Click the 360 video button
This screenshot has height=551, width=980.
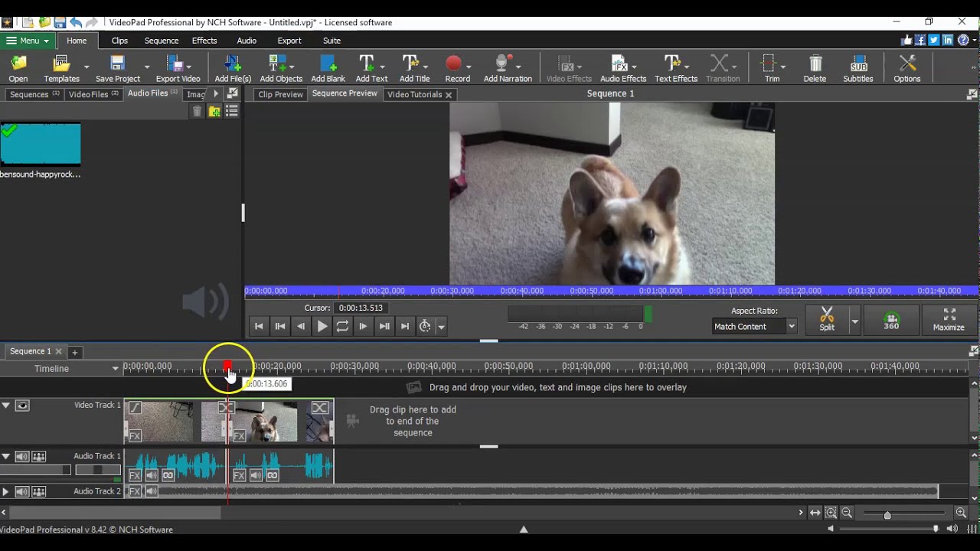point(891,319)
